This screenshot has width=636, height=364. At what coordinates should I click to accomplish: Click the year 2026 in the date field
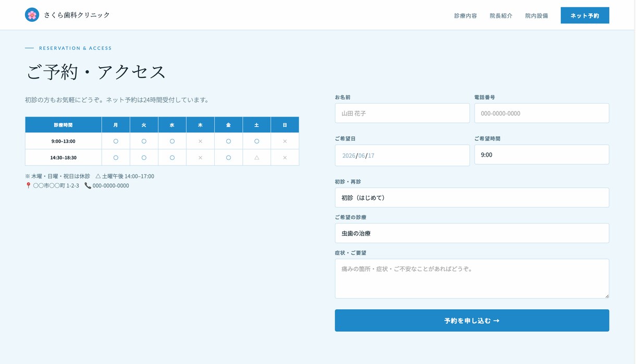[349, 155]
